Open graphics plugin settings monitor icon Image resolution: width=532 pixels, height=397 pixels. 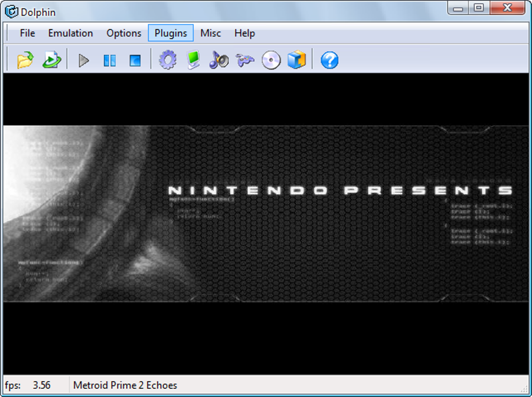[x=194, y=60]
